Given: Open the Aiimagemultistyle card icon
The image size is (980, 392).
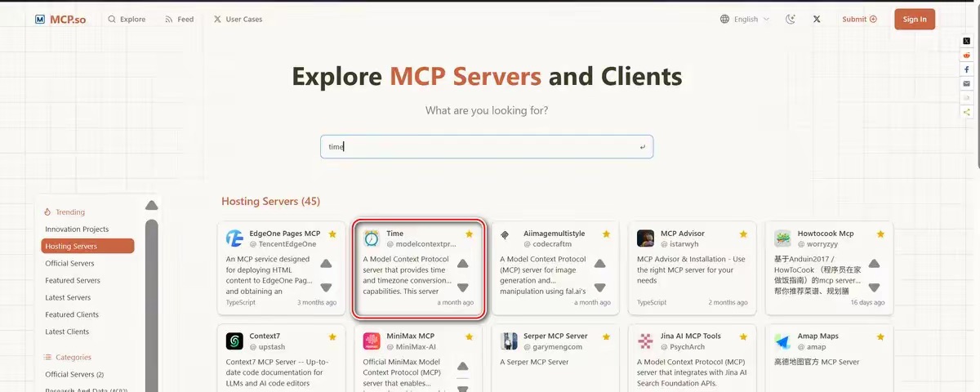Looking at the screenshot, I should tap(506, 235).
